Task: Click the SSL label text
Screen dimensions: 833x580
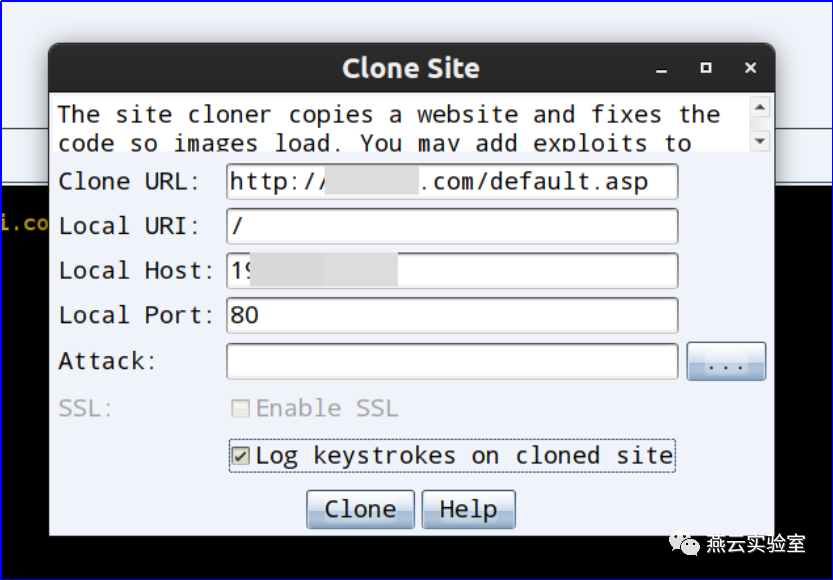Action: point(86,408)
